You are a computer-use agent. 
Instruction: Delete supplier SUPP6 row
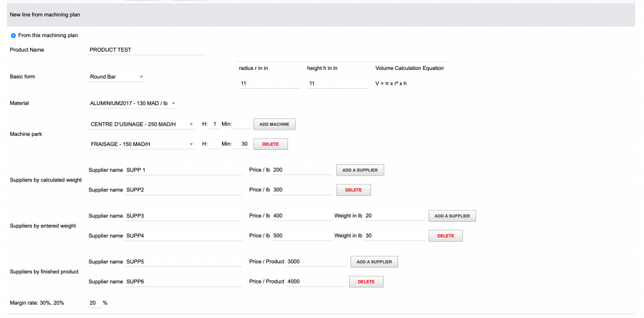(x=366, y=281)
